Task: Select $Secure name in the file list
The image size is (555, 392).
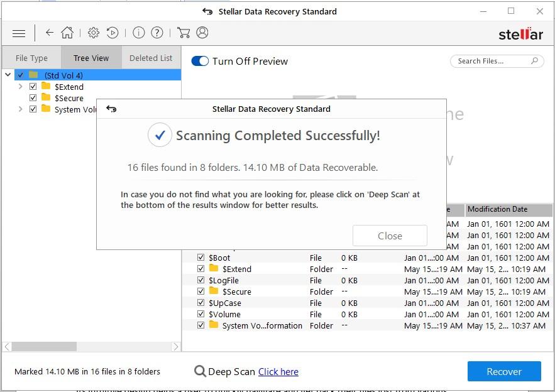Action: pyautogui.click(x=237, y=292)
